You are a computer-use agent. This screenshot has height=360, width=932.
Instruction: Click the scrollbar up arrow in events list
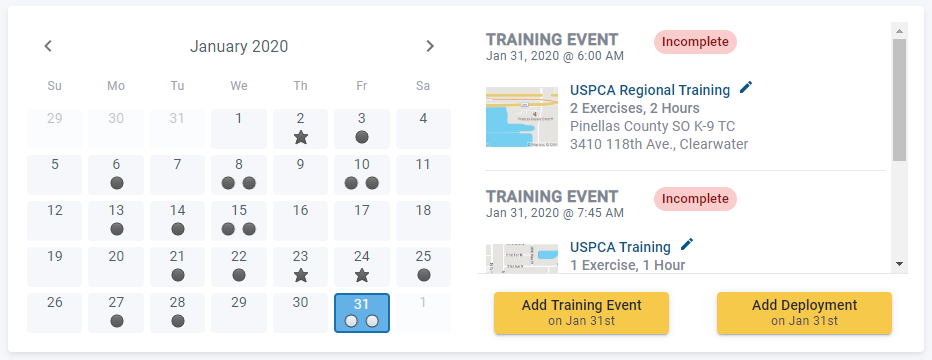click(899, 31)
